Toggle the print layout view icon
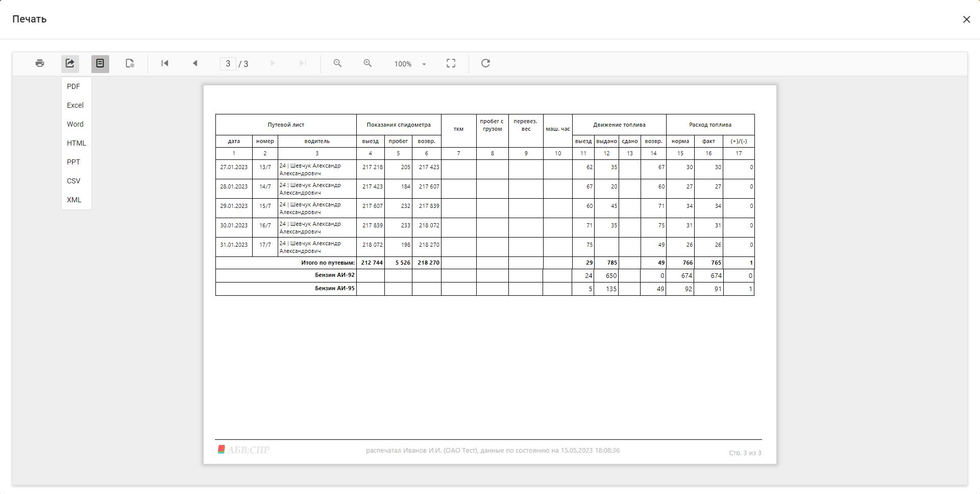The width and height of the screenshot is (980, 494). coord(100,63)
